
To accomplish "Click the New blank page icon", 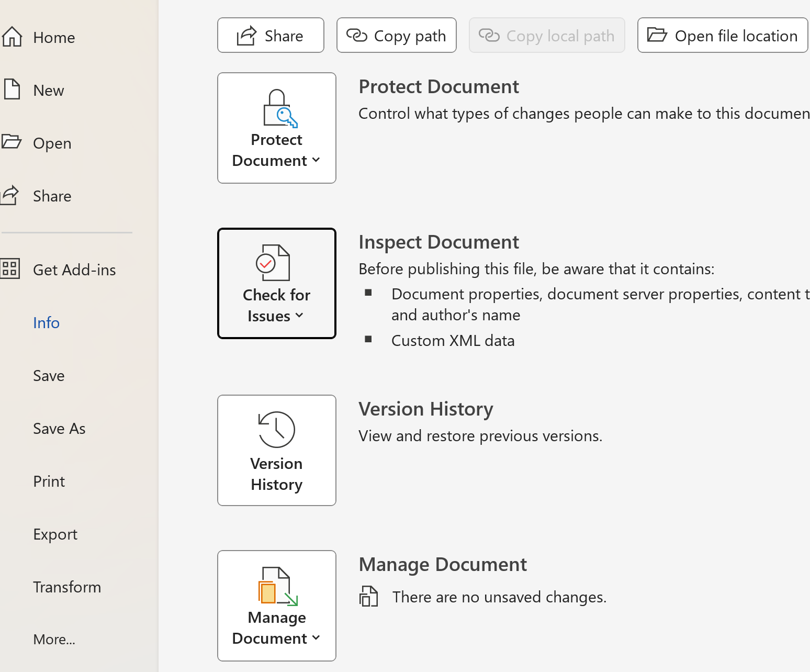I will point(12,89).
